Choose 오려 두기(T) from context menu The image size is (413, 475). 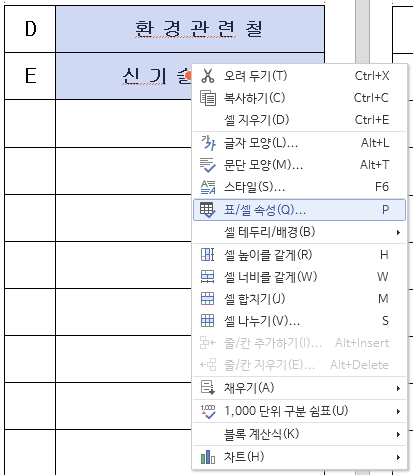[299, 76]
